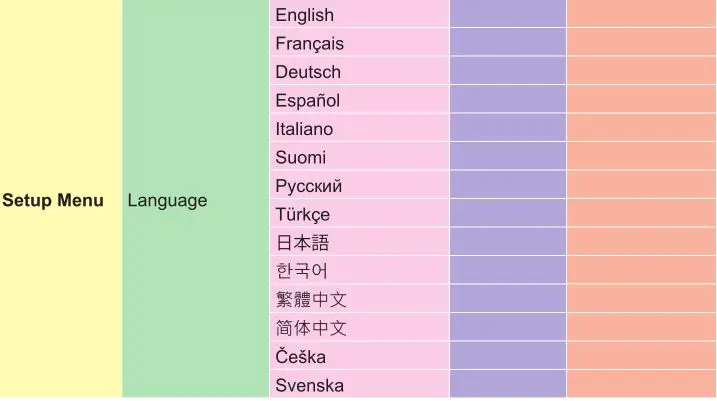Choose Français as the language
The image size is (717, 401).
coord(309,43)
